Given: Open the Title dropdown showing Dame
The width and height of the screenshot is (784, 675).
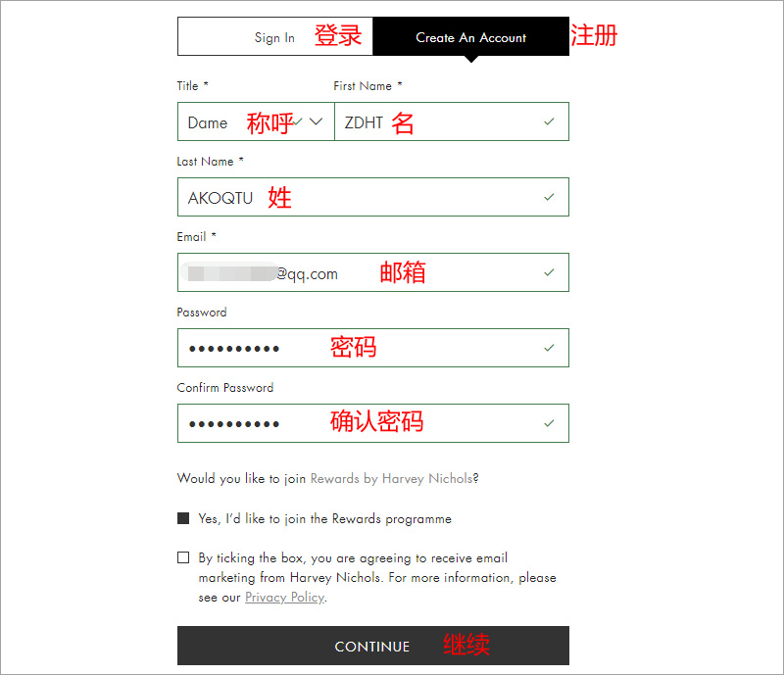Looking at the screenshot, I should [256, 121].
